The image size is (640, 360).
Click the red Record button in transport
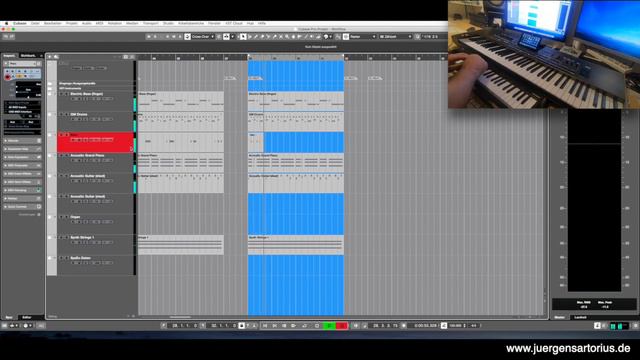342,326
